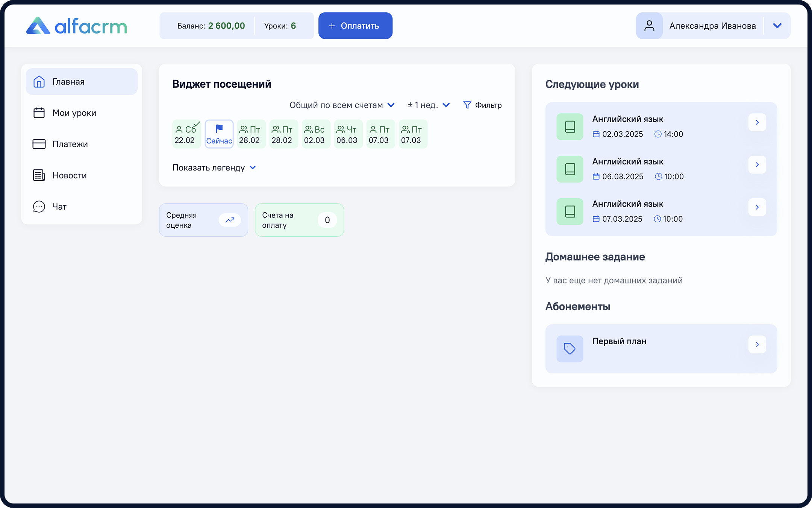Click the Новости newspaper icon
Image resolution: width=812 pixels, height=508 pixels.
(39, 175)
